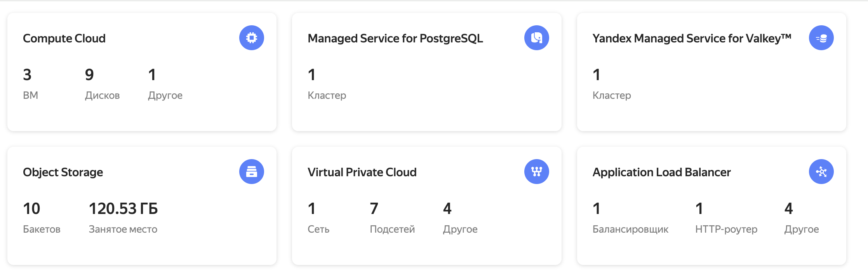
Task: Click the Object Storage service icon
Action: pyautogui.click(x=251, y=172)
